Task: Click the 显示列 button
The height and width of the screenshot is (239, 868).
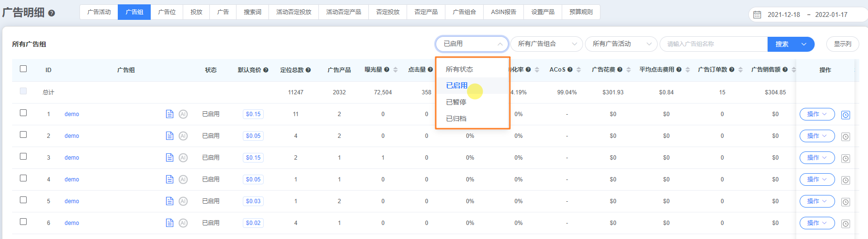Action: tap(842, 44)
